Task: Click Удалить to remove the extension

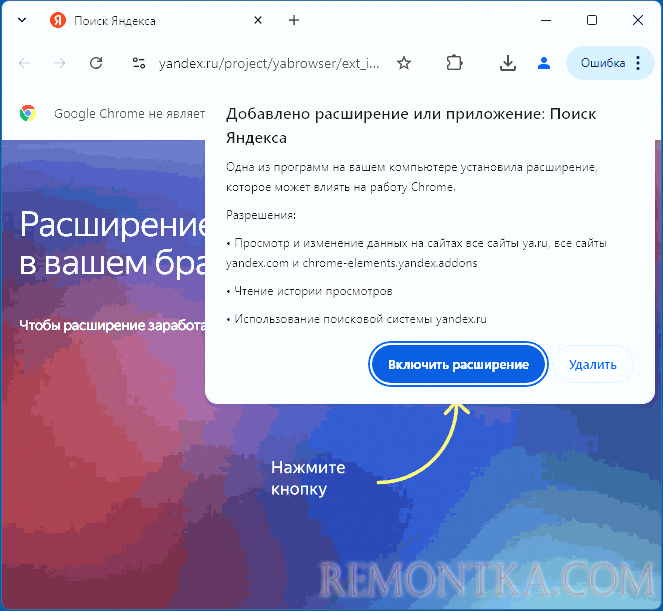Action: [593, 364]
